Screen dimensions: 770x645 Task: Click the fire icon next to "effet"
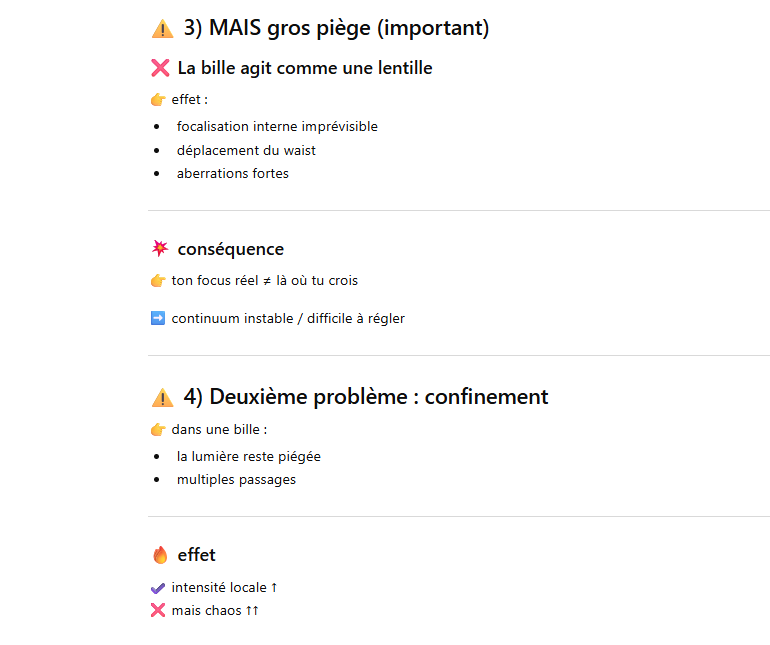pos(160,555)
